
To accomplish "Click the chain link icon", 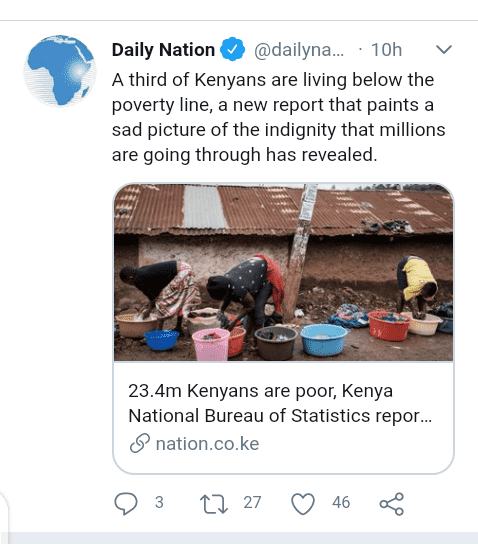I will click(140, 443).
